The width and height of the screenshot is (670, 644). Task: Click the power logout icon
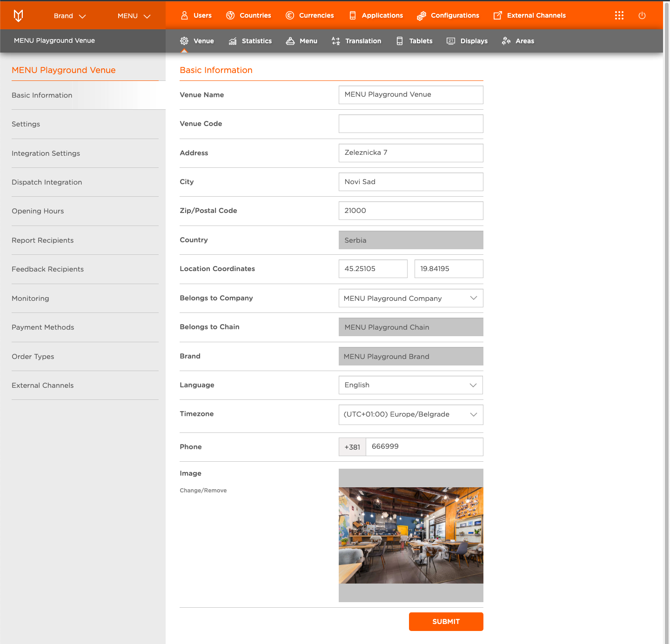(642, 15)
